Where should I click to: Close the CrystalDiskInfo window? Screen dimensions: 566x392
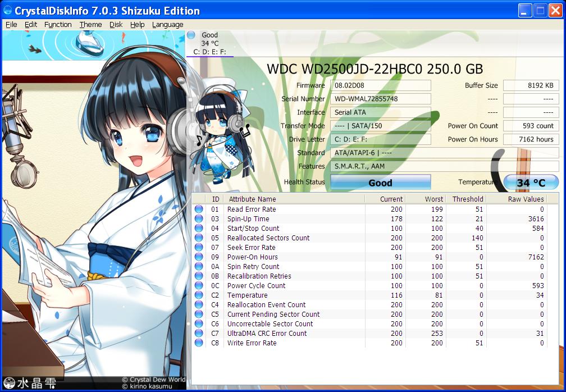coord(555,11)
